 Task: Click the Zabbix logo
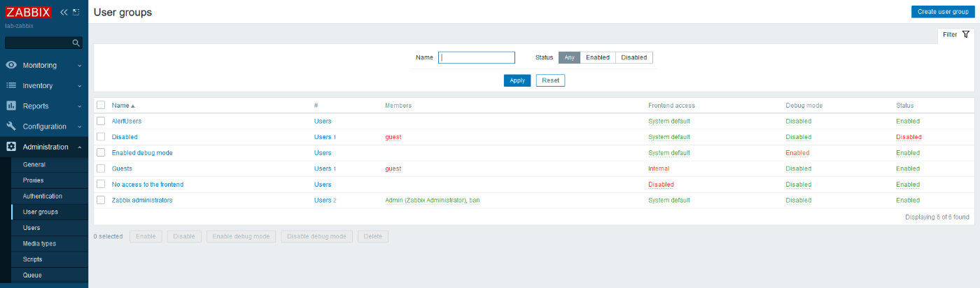click(28, 12)
